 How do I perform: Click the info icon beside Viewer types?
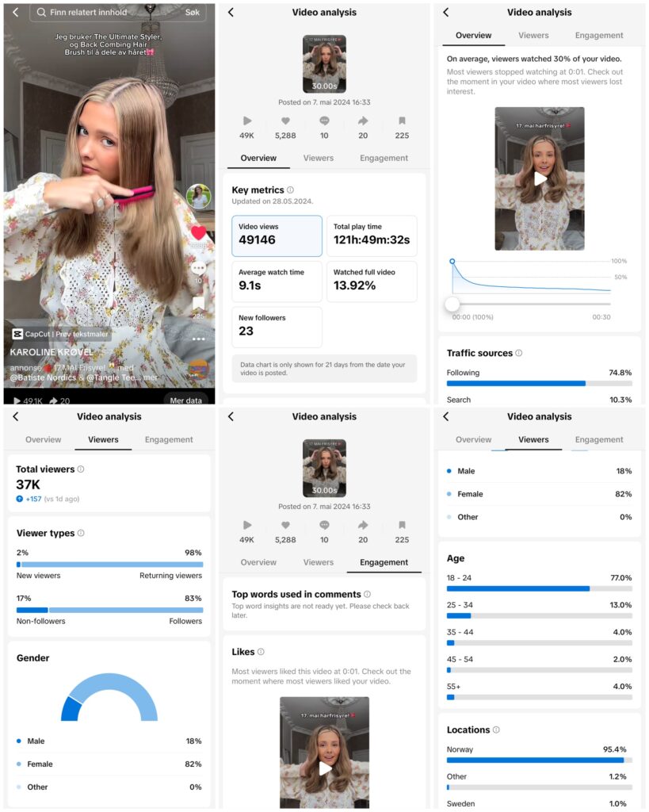click(x=81, y=534)
